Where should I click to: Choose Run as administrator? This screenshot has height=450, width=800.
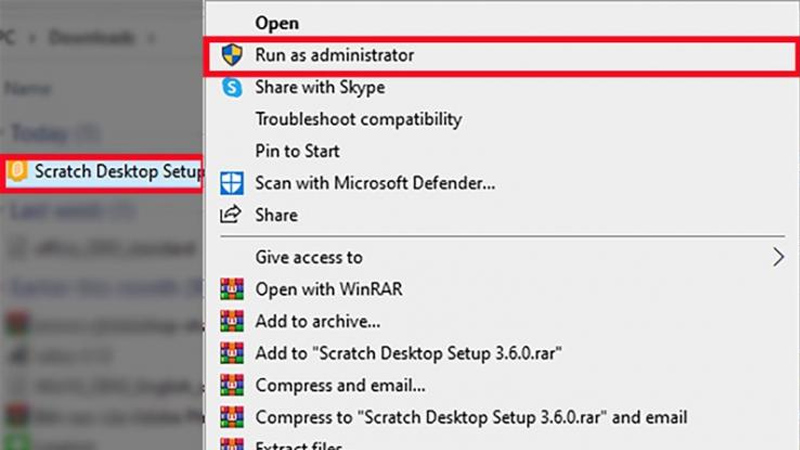[x=501, y=56]
